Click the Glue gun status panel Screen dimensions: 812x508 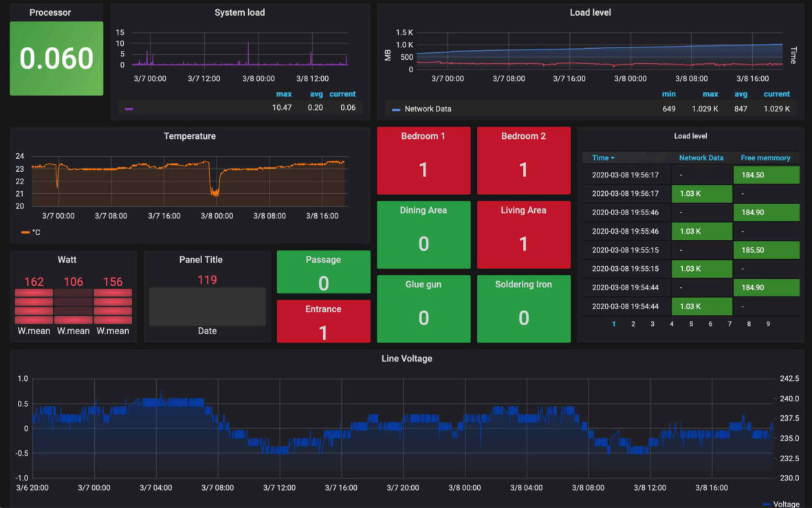[x=424, y=309]
